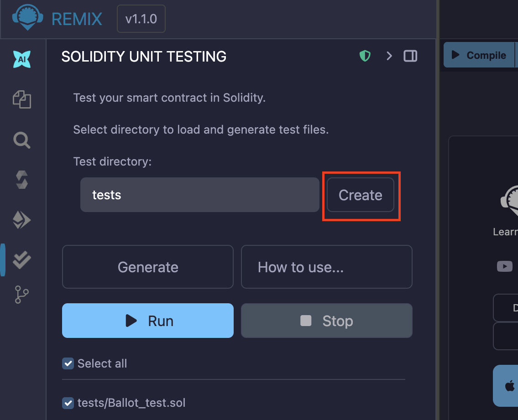Click the REMIX title text

click(x=77, y=19)
